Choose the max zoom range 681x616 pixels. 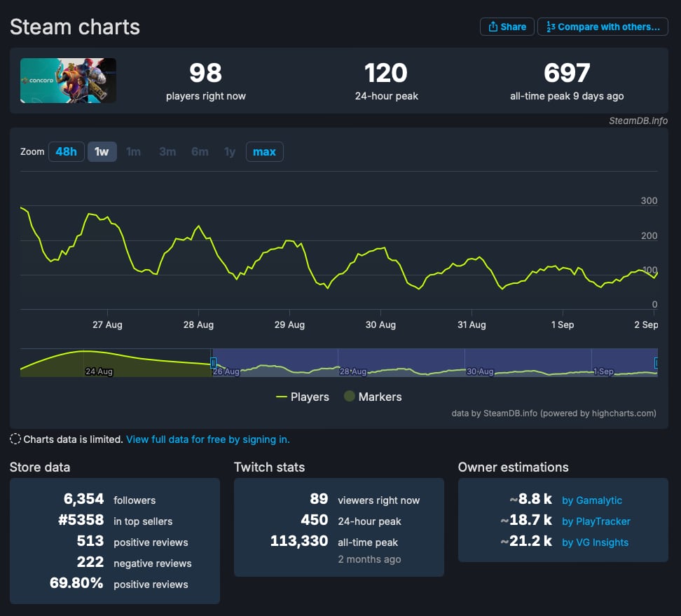tap(264, 151)
